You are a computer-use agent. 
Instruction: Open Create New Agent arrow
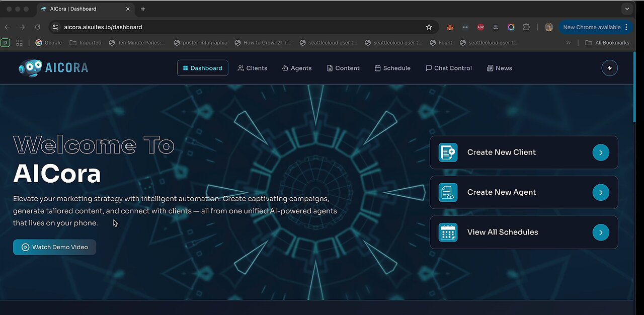[601, 192]
